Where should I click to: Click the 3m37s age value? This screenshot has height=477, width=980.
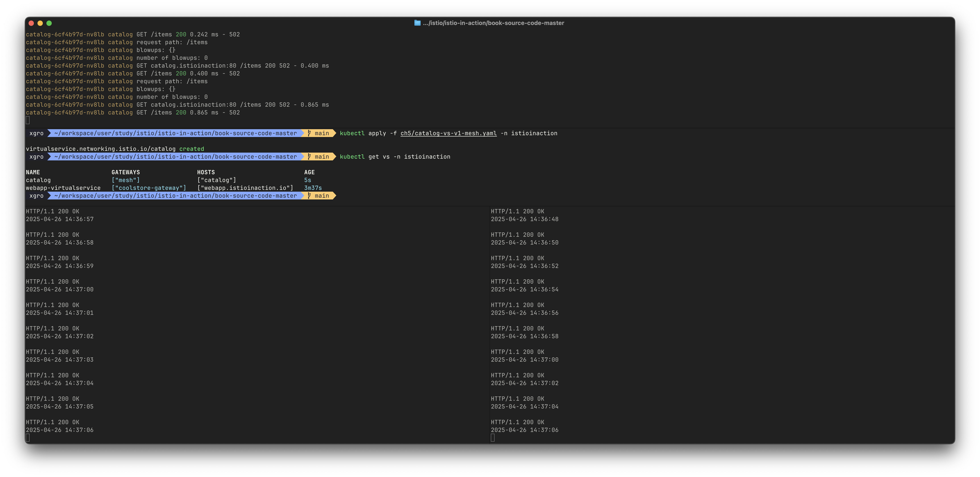[313, 188]
